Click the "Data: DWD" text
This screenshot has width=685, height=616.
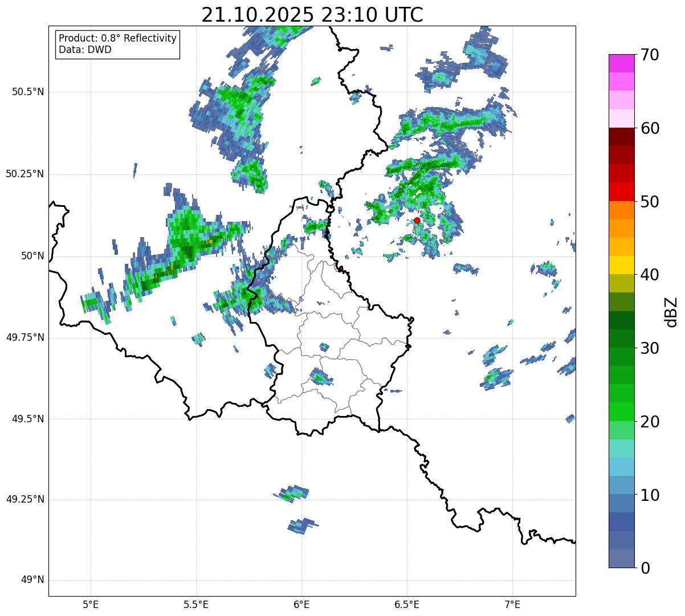[85, 50]
